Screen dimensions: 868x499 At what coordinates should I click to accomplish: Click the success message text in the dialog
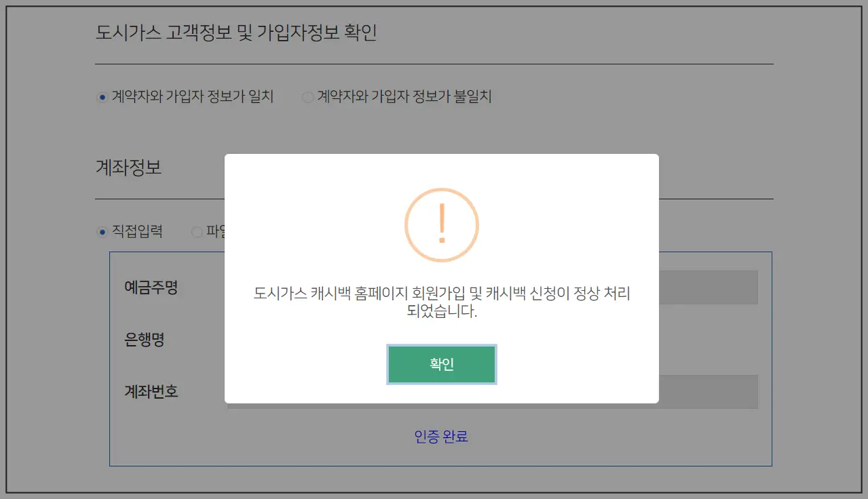441,301
